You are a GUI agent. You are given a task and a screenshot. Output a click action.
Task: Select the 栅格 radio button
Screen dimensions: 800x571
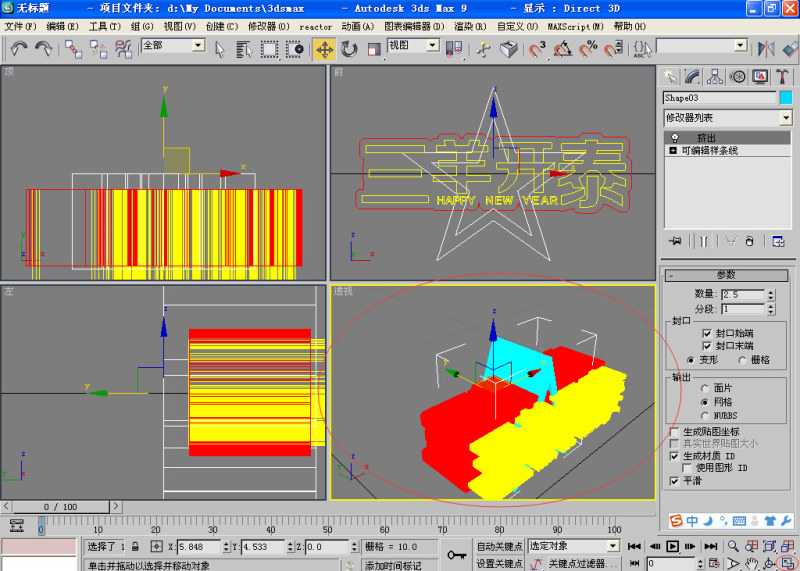click(x=742, y=360)
